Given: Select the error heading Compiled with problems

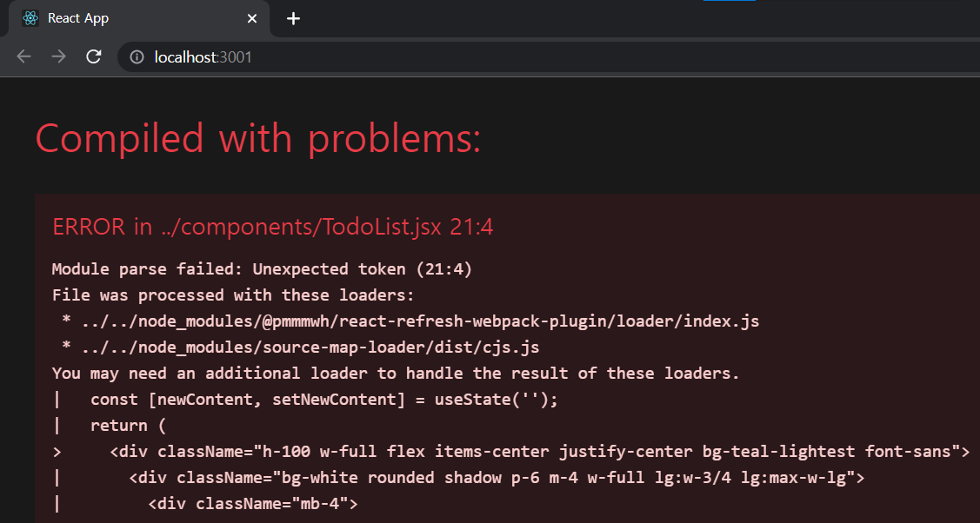Looking at the screenshot, I should [257, 137].
